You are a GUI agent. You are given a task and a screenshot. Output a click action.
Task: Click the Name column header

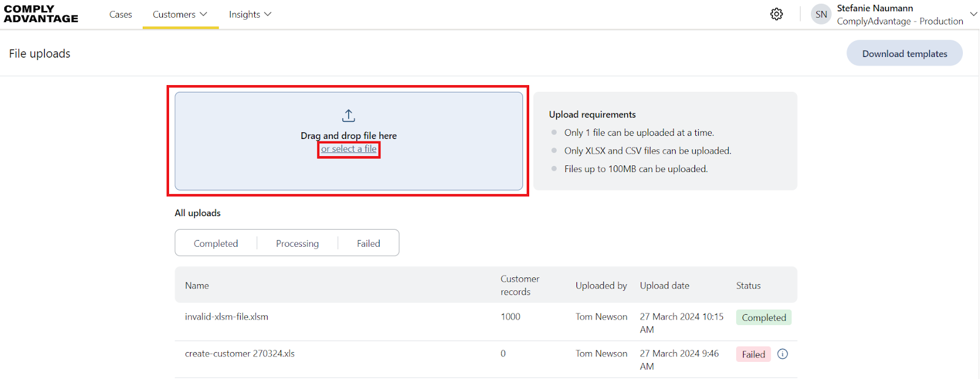(x=197, y=285)
